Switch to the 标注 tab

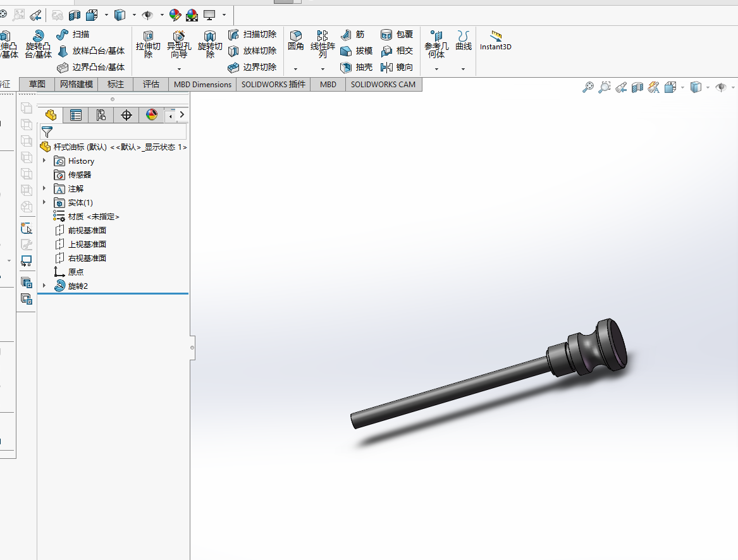(115, 84)
